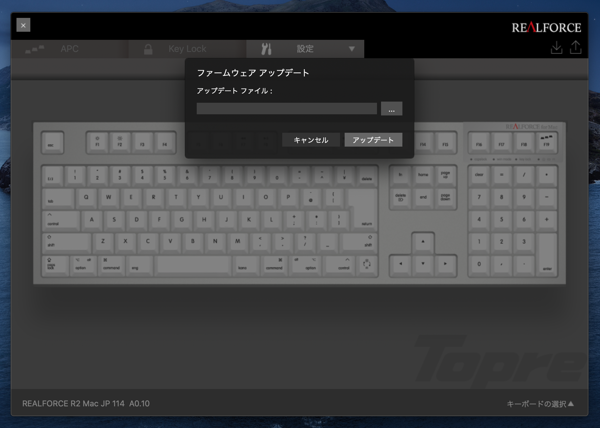Click the padlock Key Lock icon

tap(148, 49)
